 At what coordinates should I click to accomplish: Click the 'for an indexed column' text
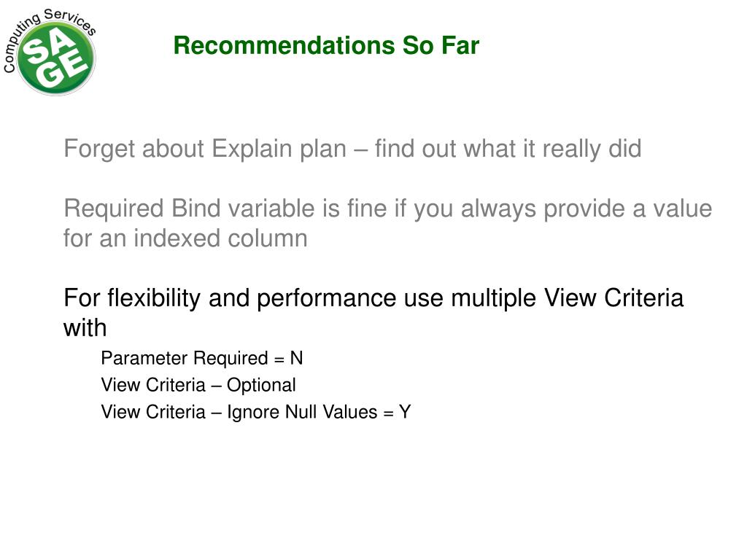pos(186,238)
